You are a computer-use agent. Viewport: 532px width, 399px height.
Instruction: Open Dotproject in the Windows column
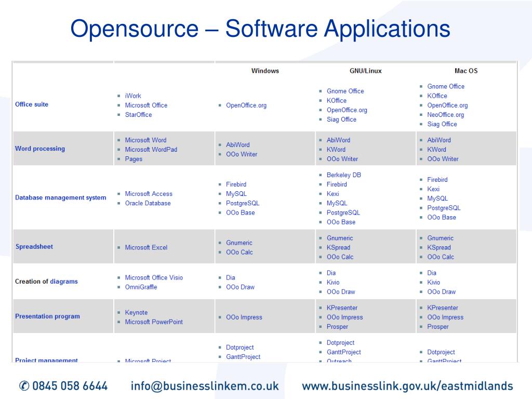240,348
